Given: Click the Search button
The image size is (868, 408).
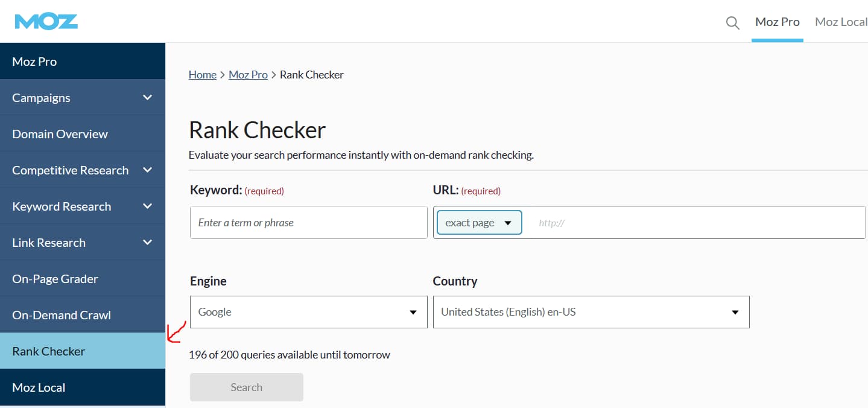Looking at the screenshot, I should click(246, 387).
